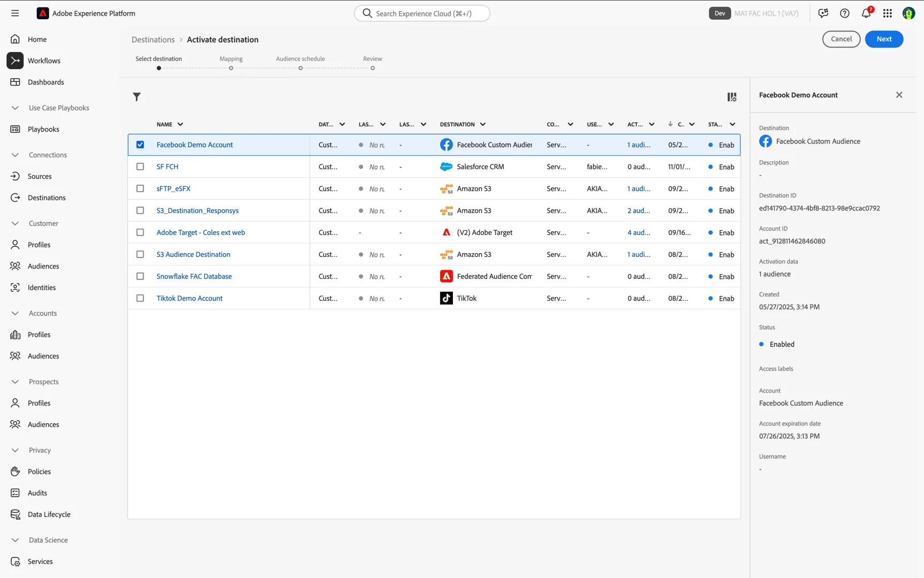Open the hamburger navigation menu
Screen dimensions: 924x578
(x=15, y=13)
